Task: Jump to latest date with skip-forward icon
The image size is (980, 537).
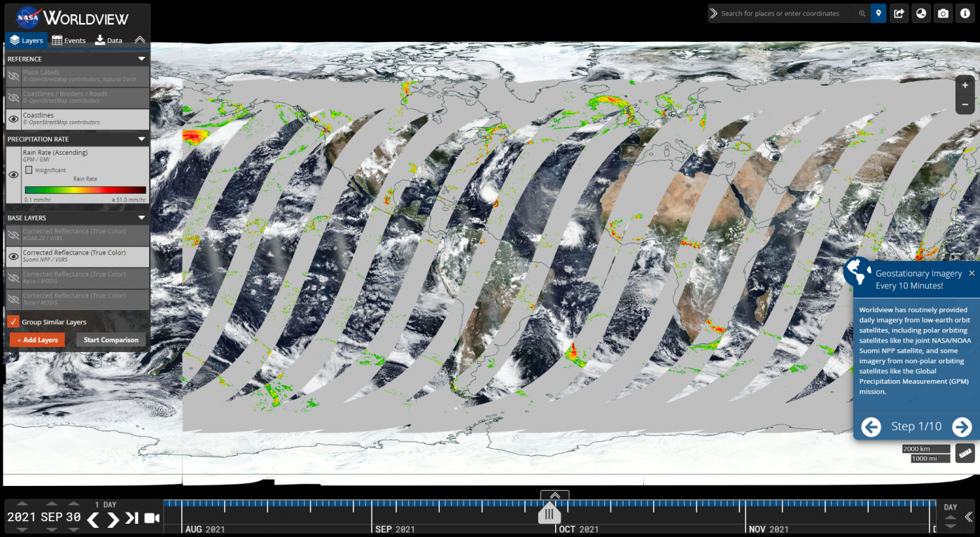Action: pos(134,519)
